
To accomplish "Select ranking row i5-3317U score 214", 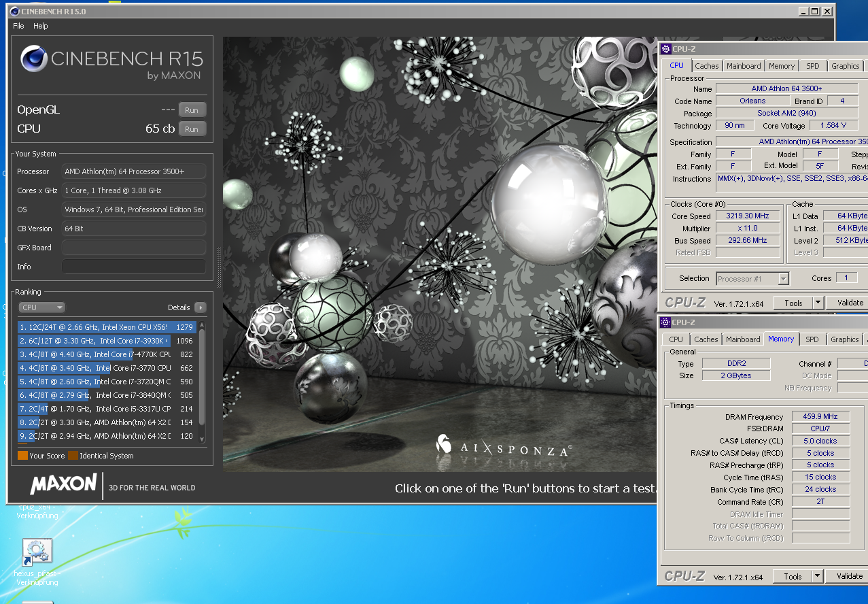I will [107, 409].
